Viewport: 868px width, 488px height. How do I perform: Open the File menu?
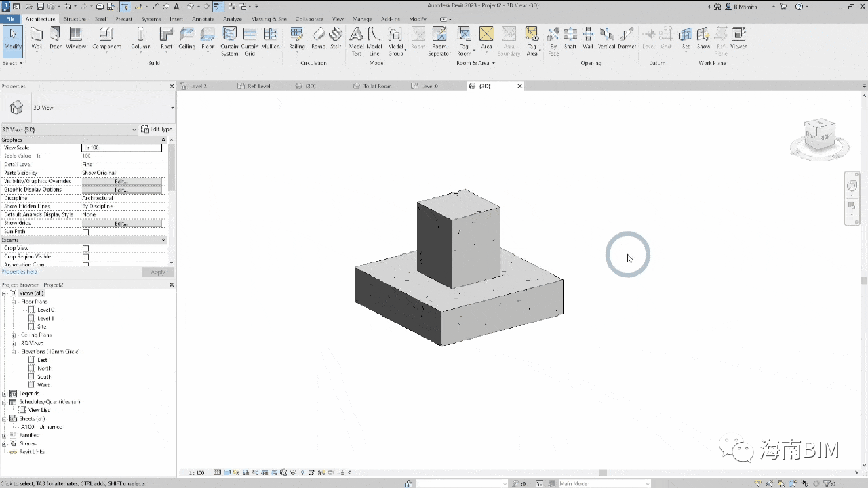click(10, 19)
